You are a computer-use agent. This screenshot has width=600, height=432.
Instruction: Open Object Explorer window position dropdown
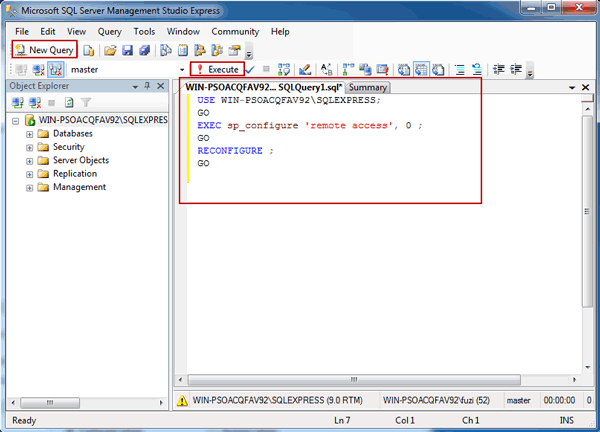click(x=135, y=87)
